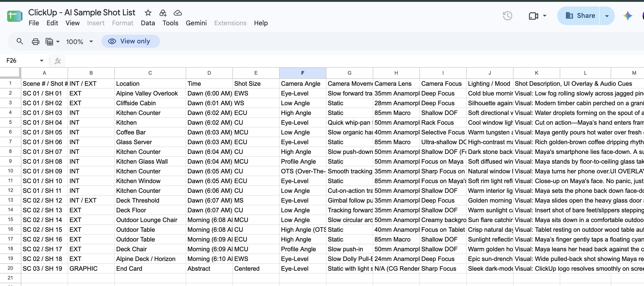Click cell "Deck Threshold"
Screen dimensions: 644x286
150,200
